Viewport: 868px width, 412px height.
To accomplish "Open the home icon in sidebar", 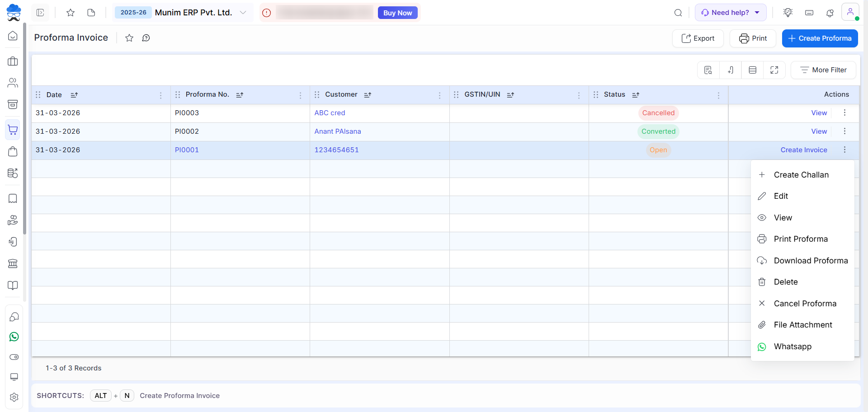I will pyautogui.click(x=13, y=36).
